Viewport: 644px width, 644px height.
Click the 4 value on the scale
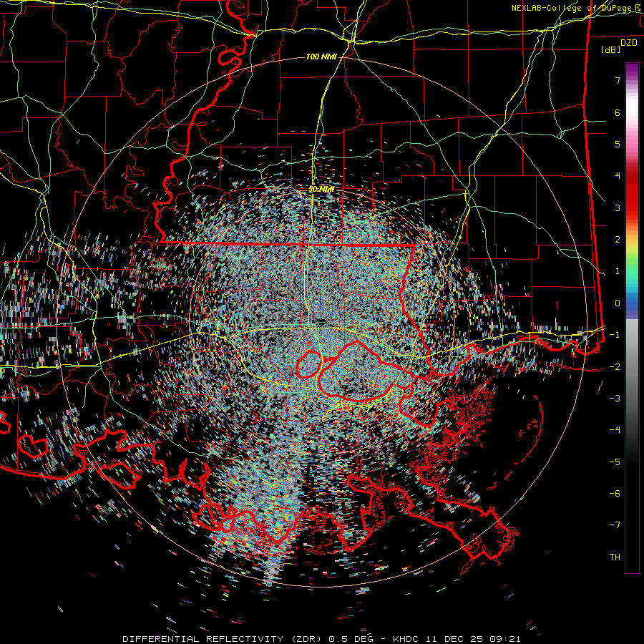click(x=618, y=176)
